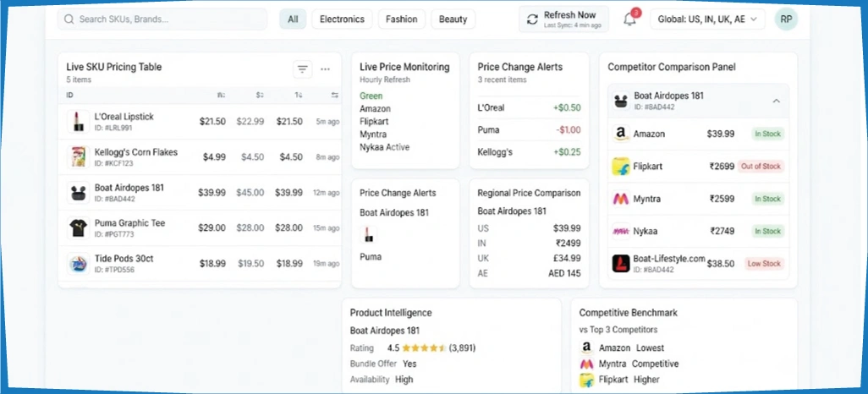868x394 pixels.
Task: Select the Beauty category filter
Action: (x=453, y=19)
